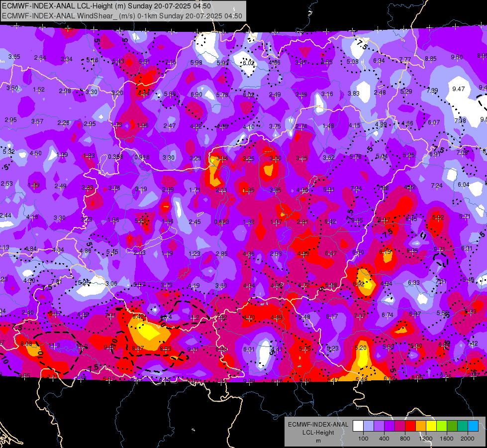This screenshot has width=487, height=448.
Task: Click 'ECMWF-INDEX-ANAL' text in the legend box
Action: [318, 425]
